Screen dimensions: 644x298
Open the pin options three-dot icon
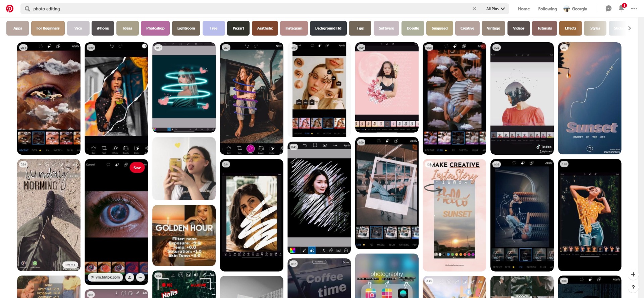[141, 277]
